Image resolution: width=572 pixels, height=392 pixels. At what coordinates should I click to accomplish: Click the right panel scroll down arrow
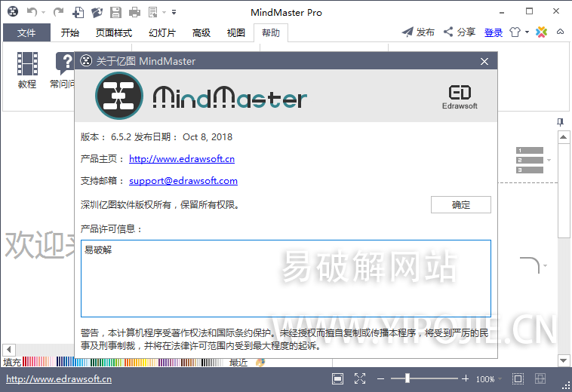tap(563, 360)
